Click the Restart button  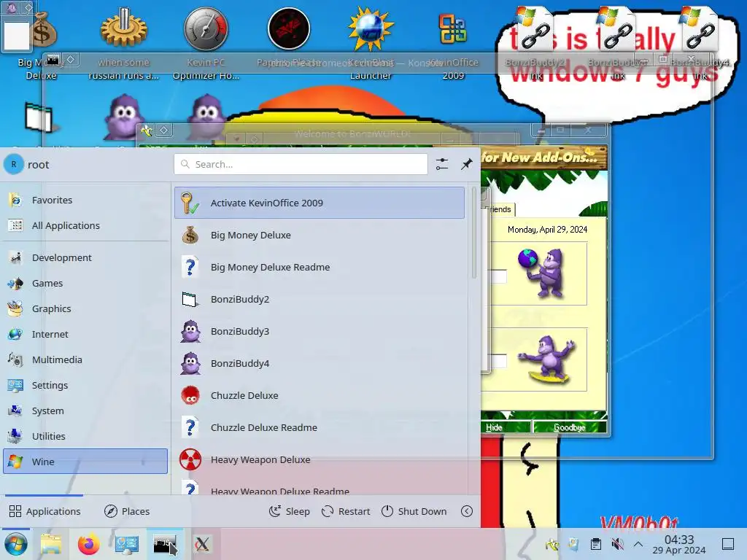click(x=346, y=511)
